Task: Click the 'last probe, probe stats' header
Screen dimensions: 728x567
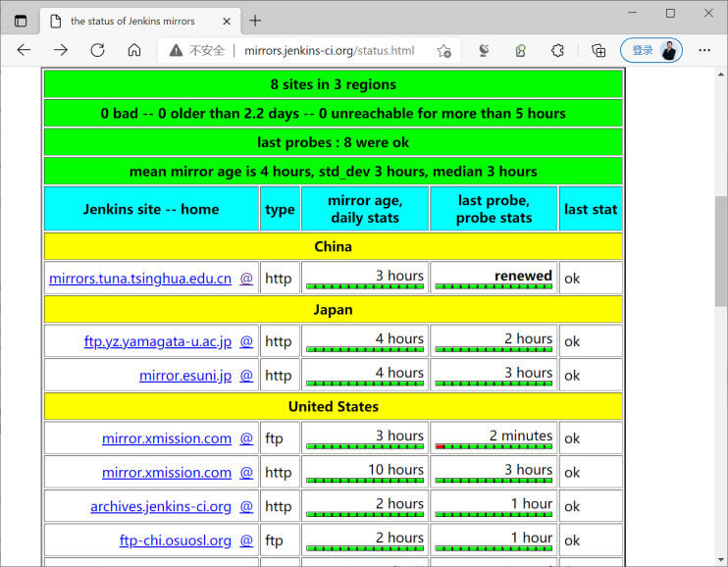Action: [494, 209]
